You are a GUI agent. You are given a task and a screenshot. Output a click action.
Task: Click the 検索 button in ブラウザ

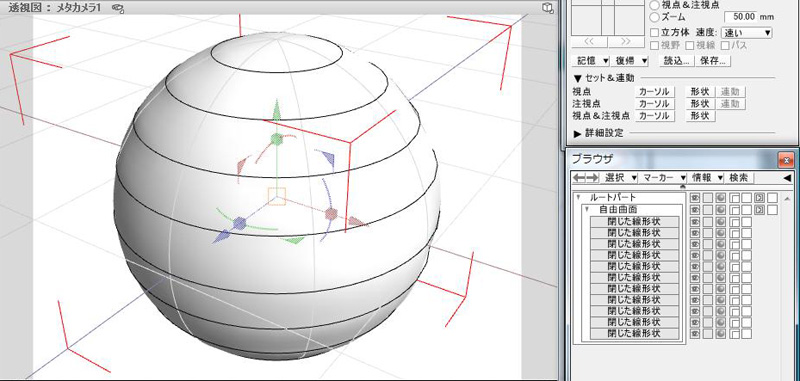(738, 177)
